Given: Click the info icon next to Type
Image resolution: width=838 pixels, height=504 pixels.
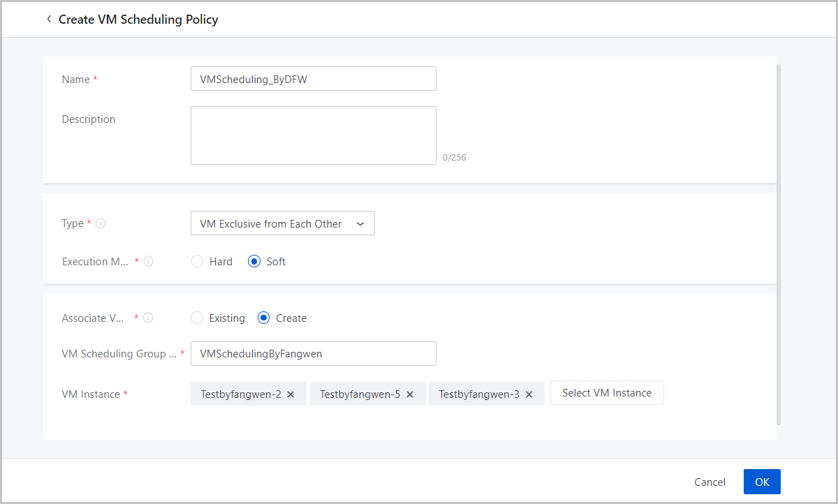Looking at the screenshot, I should click(x=101, y=224).
